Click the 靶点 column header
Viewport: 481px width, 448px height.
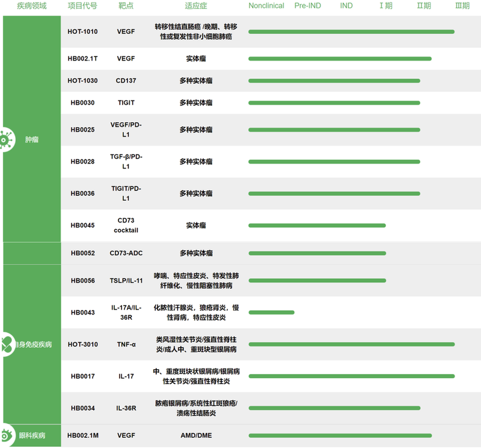pyautogui.click(x=126, y=6)
